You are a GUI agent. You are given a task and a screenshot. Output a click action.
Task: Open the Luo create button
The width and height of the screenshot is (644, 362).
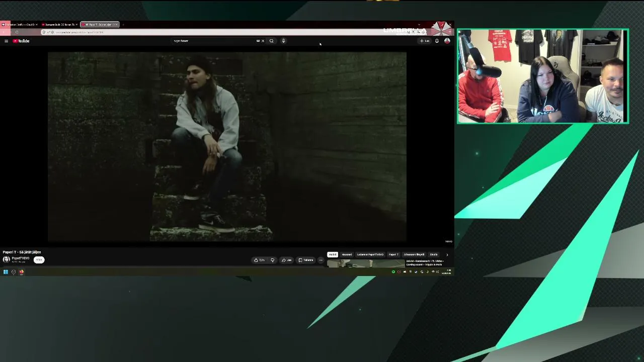pos(425,41)
